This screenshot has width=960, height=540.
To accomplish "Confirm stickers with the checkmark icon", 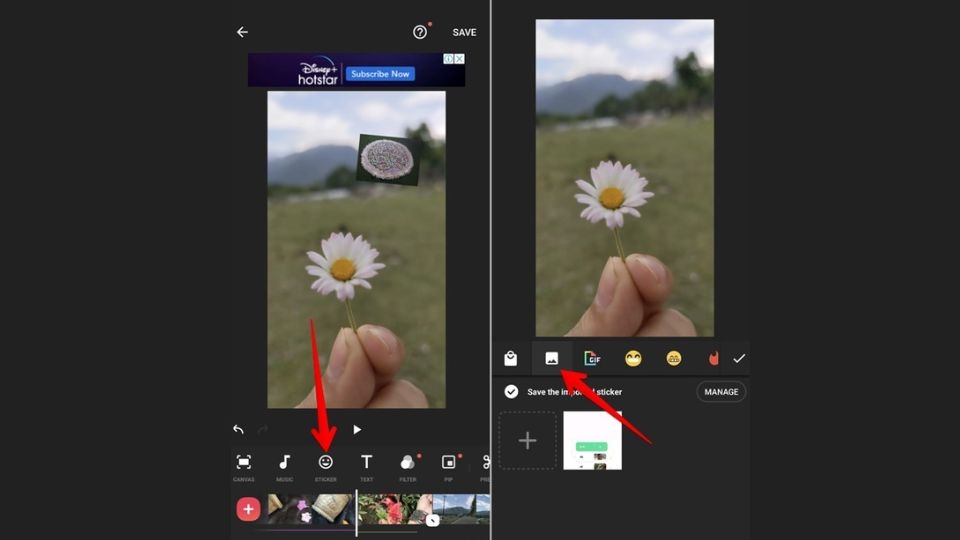I will 739,358.
